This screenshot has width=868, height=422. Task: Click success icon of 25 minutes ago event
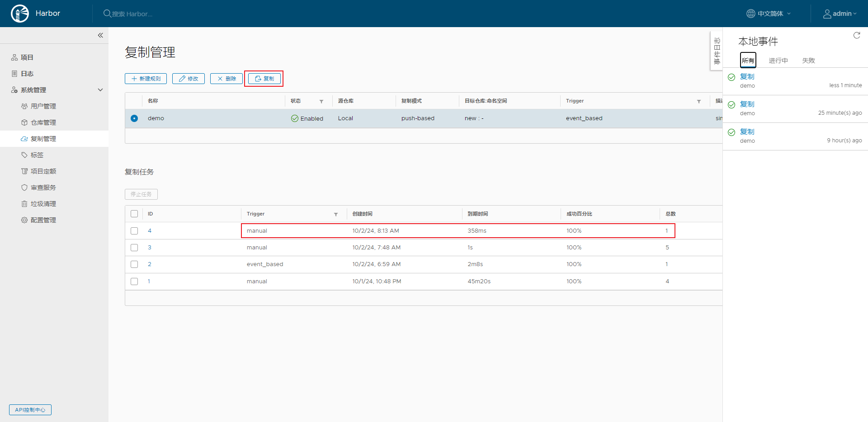(731, 105)
